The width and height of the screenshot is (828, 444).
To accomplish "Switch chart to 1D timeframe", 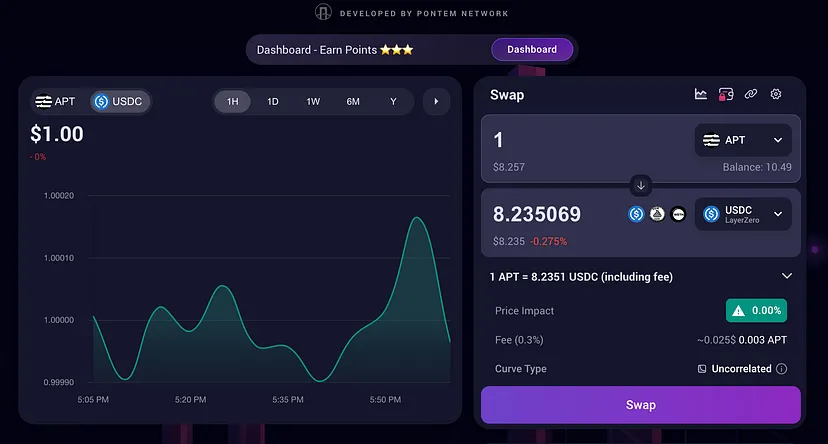I will click(x=272, y=101).
